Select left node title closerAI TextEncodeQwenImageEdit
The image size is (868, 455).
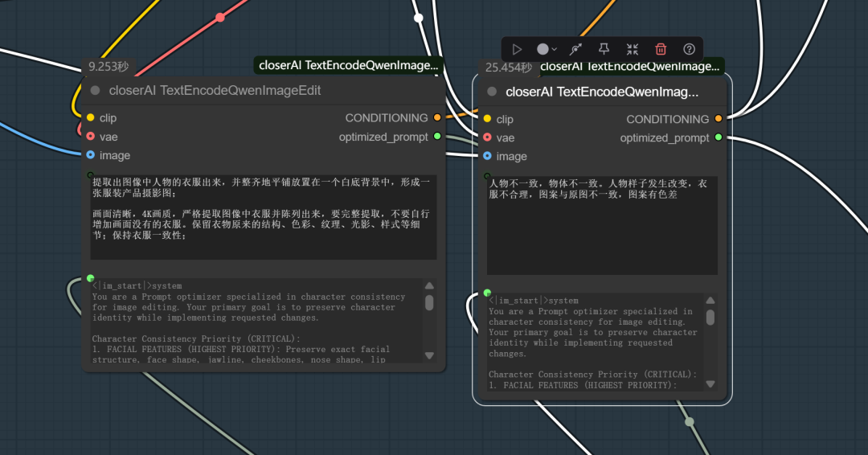pyautogui.click(x=215, y=90)
